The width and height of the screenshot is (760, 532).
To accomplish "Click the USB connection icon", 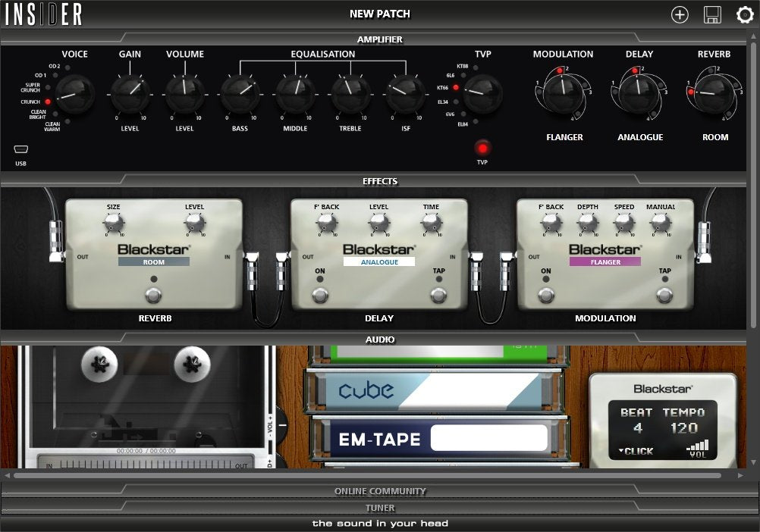I will [x=20, y=149].
